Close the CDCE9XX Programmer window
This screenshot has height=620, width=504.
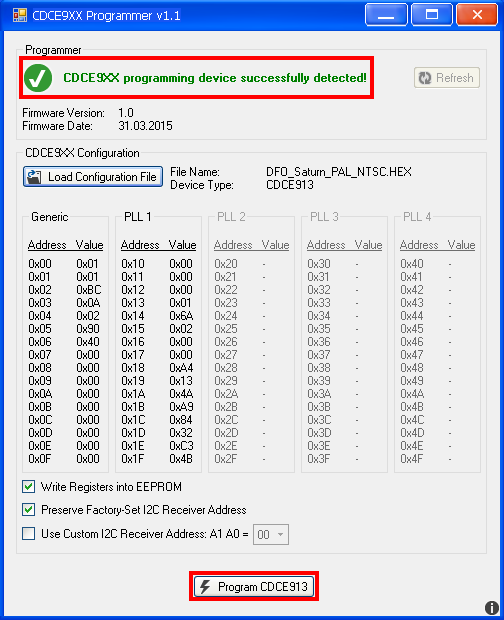(477, 15)
